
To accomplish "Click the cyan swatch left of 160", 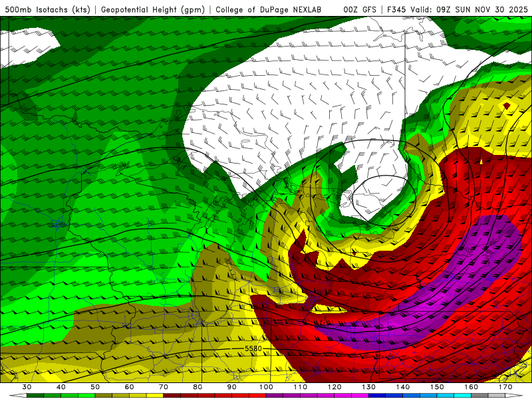I will [462, 396].
